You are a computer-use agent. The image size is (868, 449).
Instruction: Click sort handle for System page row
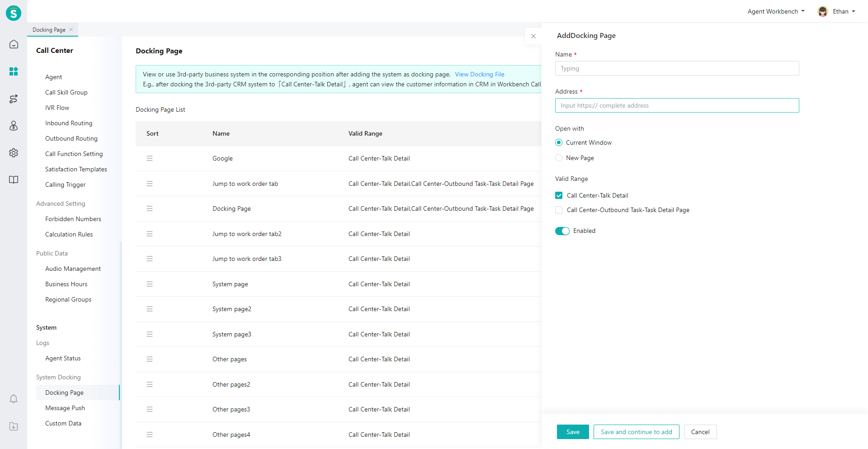pyautogui.click(x=150, y=284)
